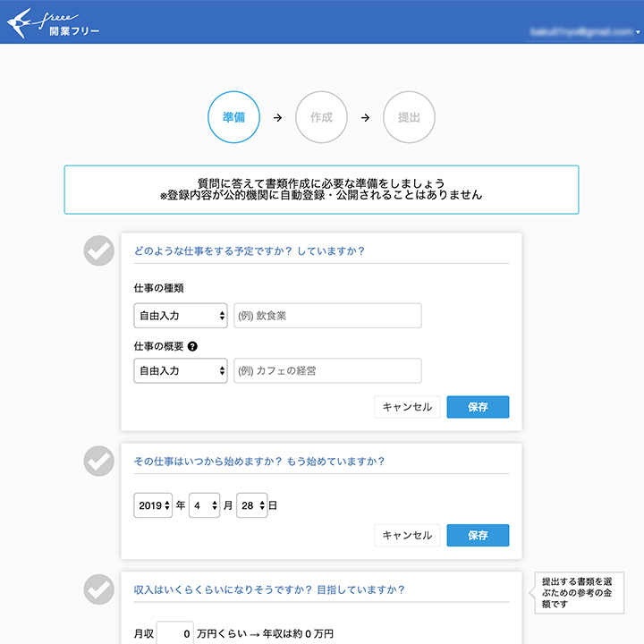Cancel the job type section
This screenshot has height=644, width=644.
pyautogui.click(x=407, y=407)
